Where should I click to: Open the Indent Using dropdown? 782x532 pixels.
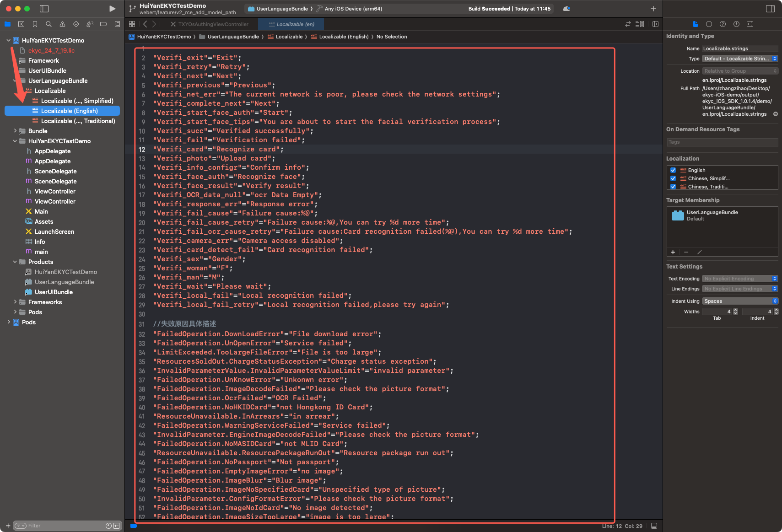click(x=739, y=301)
